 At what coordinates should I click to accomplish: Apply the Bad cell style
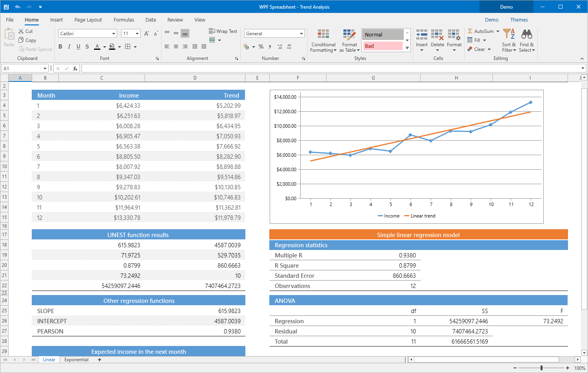(383, 46)
